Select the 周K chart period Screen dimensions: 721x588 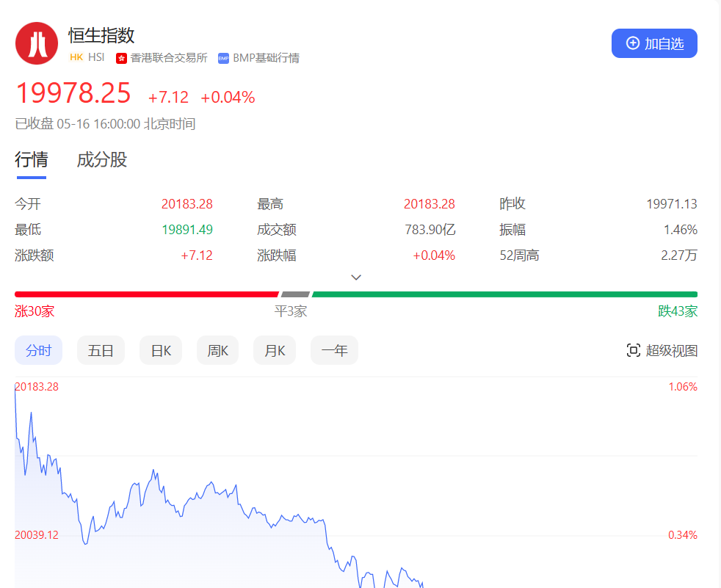coord(217,350)
